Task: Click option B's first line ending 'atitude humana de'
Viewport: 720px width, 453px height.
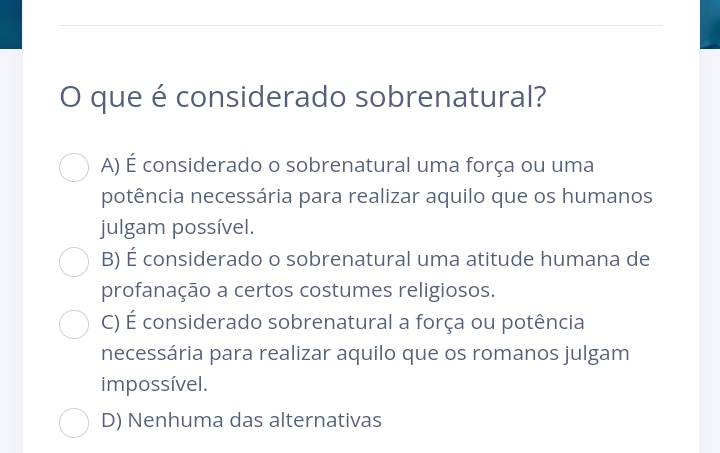Action: tap(376, 259)
